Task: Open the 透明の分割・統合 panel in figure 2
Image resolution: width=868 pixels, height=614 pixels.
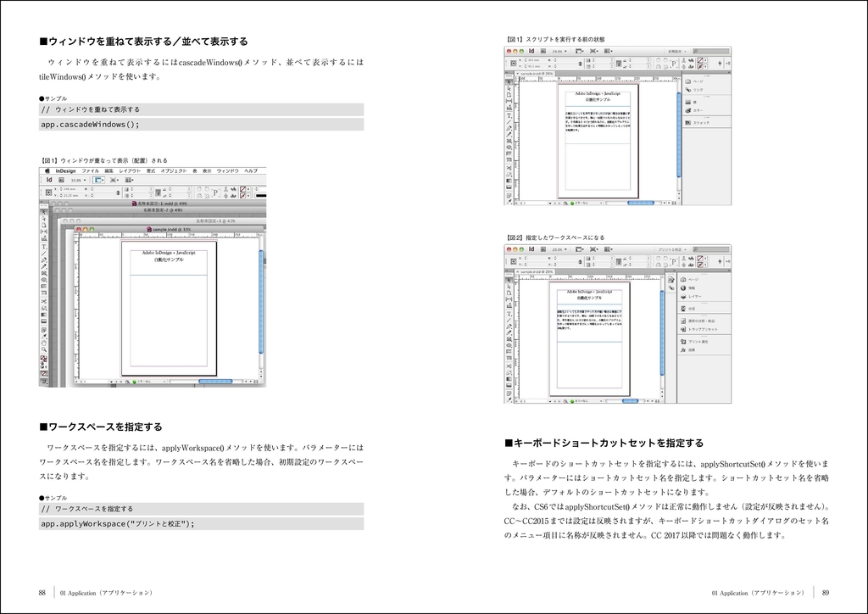Action: pyautogui.click(x=698, y=321)
